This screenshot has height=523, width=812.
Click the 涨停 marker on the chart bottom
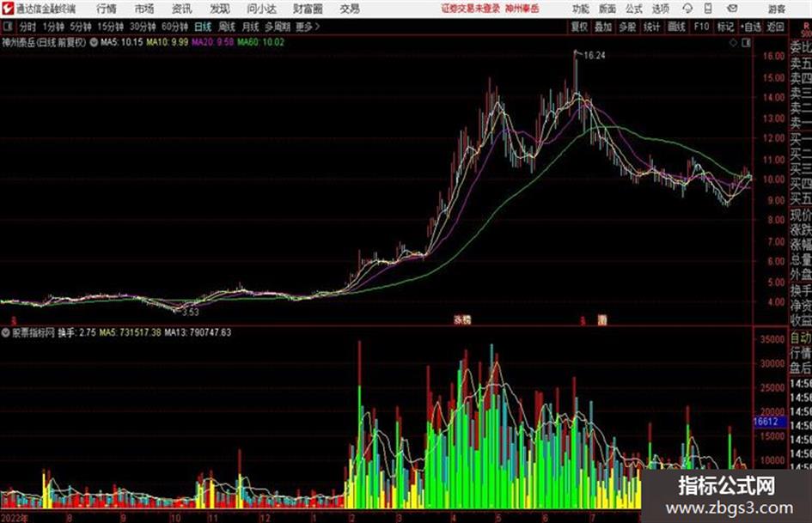(x=462, y=319)
